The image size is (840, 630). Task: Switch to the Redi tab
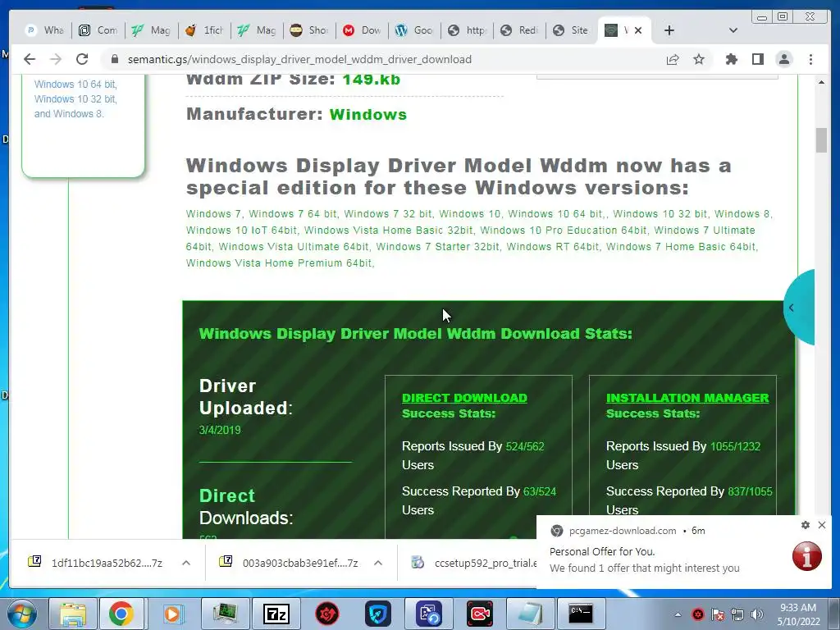[519, 30]
